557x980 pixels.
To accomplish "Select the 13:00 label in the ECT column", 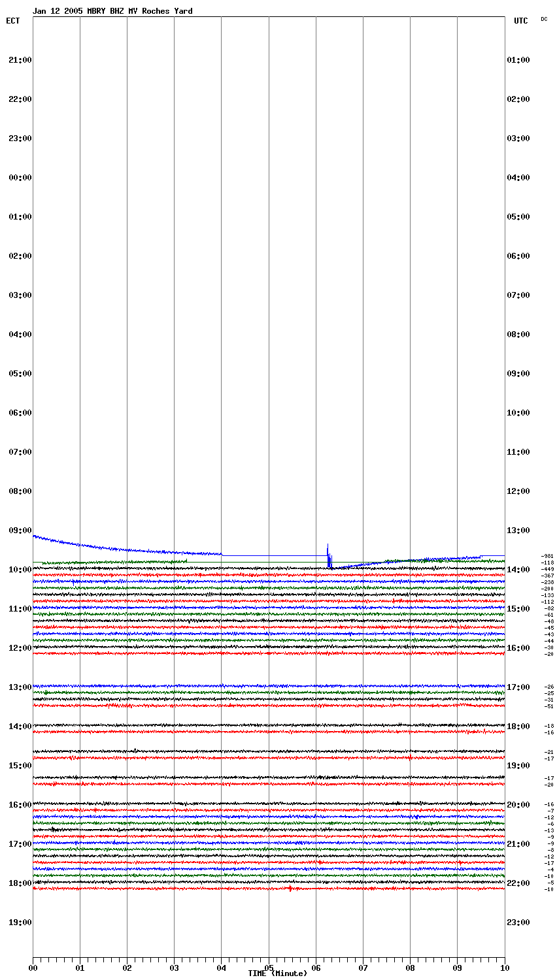I will tap(20, 687).
